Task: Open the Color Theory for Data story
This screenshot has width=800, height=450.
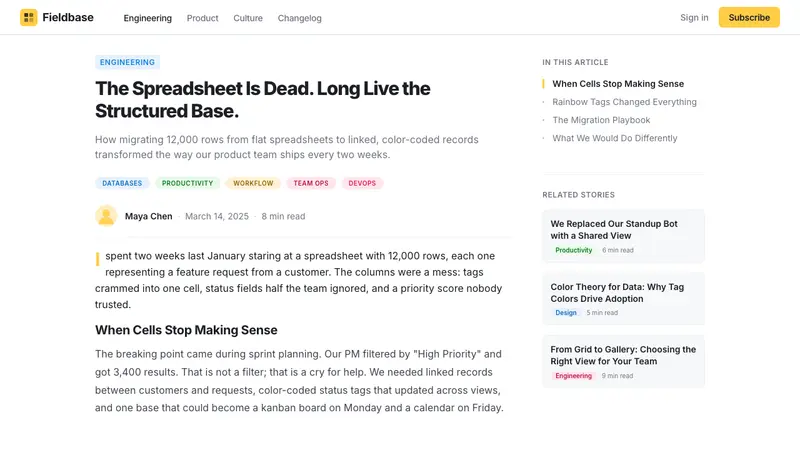Action: (623, 299)
